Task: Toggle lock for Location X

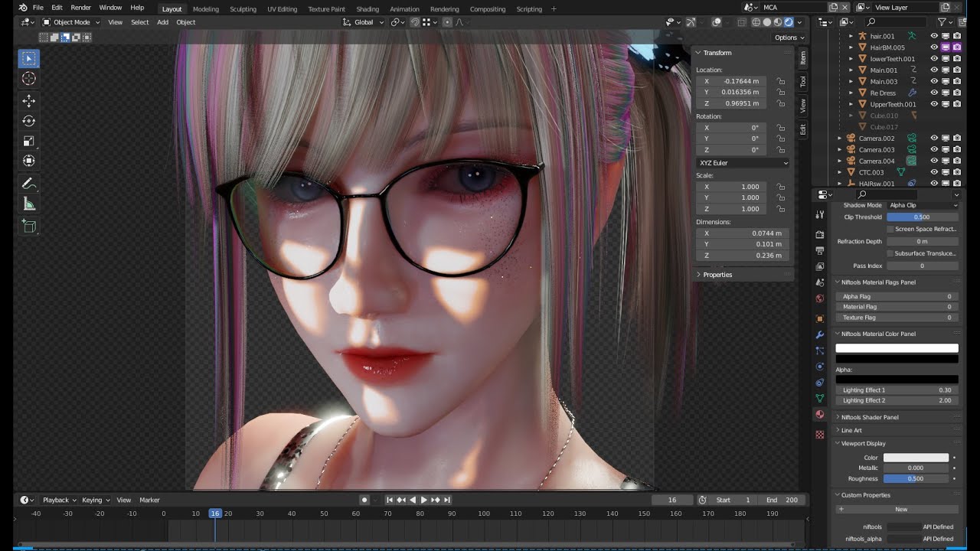Action: [x=780, y=81]
